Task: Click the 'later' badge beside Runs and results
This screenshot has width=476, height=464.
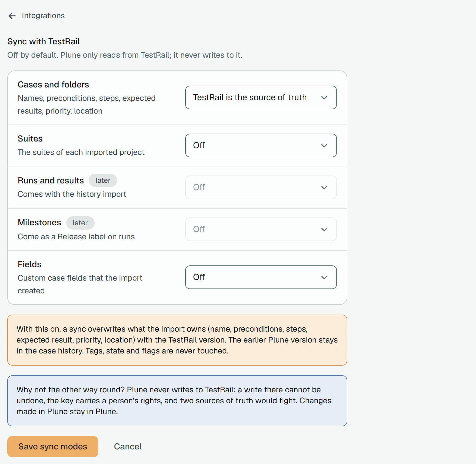Action: (103, 180)
